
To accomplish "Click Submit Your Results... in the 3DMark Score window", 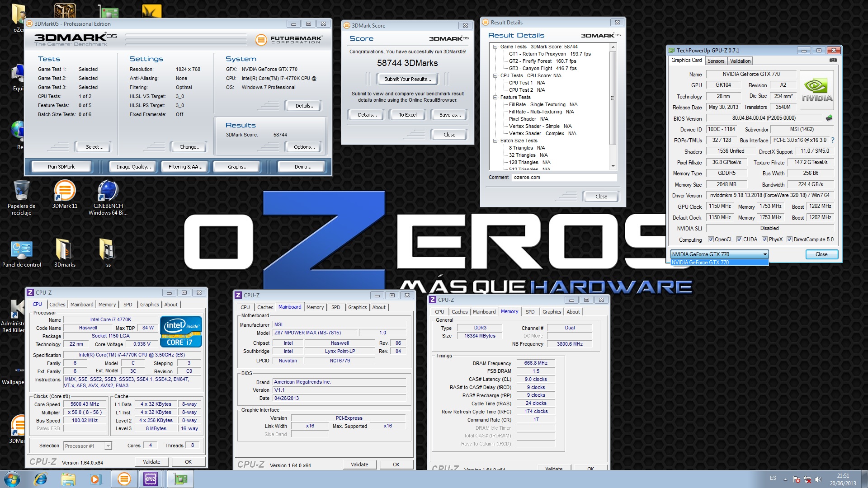I will point(407,79).
